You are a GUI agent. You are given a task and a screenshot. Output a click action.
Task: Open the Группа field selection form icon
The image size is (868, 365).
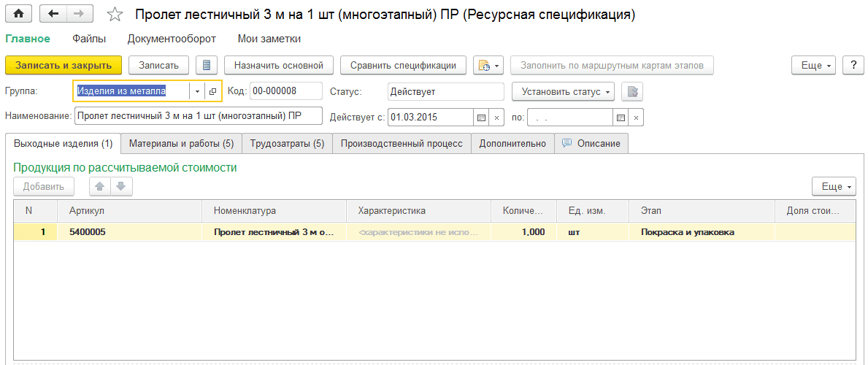click(x=213, y=91)
